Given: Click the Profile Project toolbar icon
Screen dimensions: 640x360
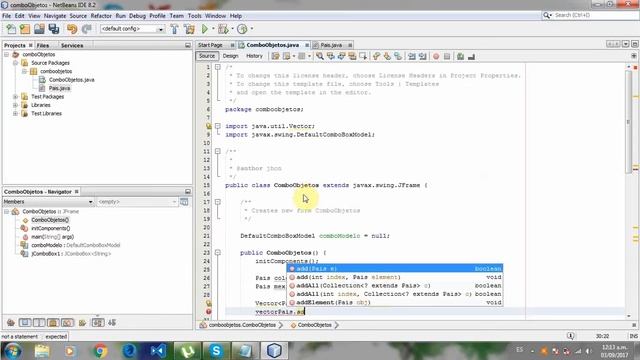Looking at the screenshot, I should pos(242,29).
